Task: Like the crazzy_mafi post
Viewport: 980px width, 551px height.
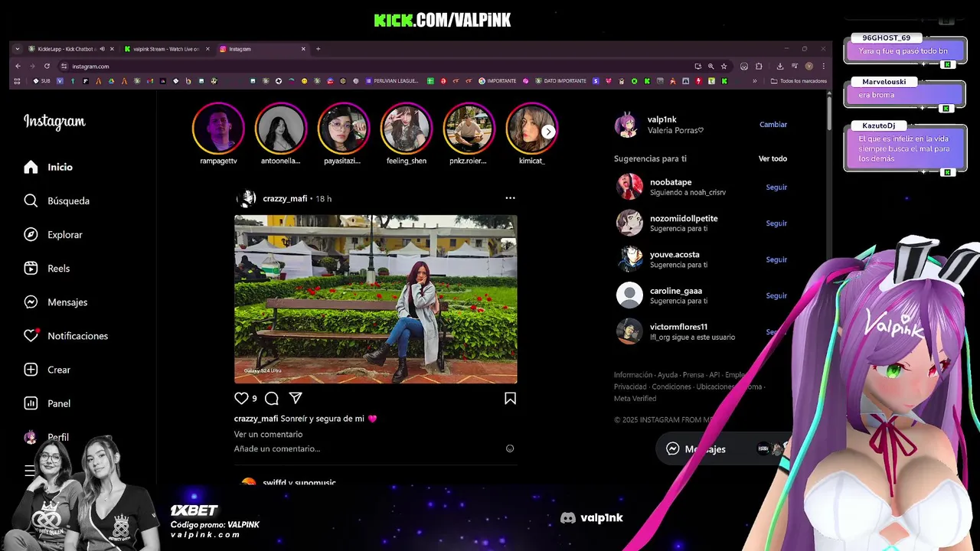Action: pyautogui.click(x=241, y=398)
